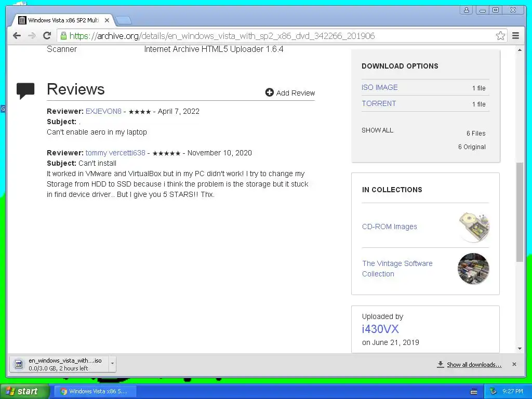The width and height of the screenshot is (532, 399).
Task: Open the CD-ROM Images collection link
Action: click(390, 227)
